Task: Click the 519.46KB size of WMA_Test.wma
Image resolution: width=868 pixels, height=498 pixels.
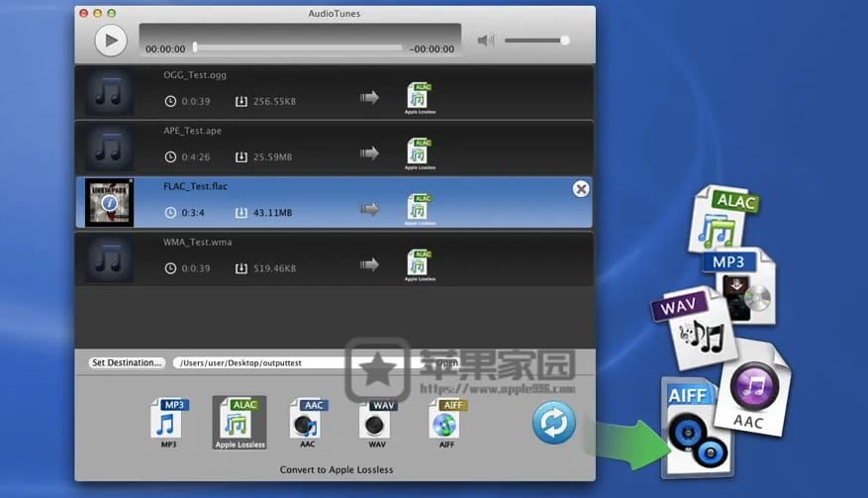Action: (274, 268)
